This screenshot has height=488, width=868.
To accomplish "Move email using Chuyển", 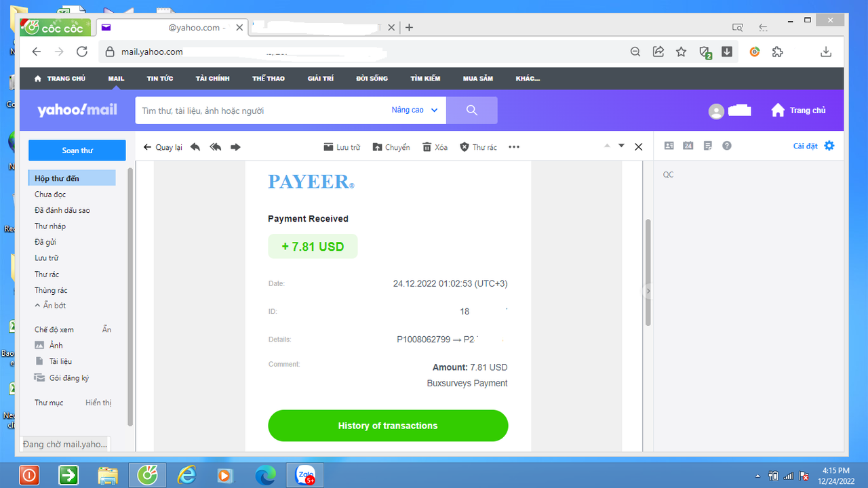I will [391, 147].
